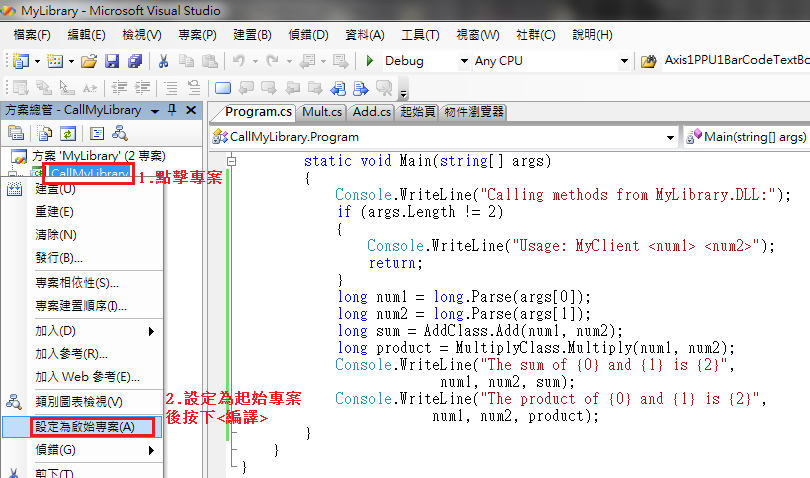Open the New Project dropdown arrow
Image resolution: width=810 pixels, height=478 pixels.
click(x=37, y=61)
